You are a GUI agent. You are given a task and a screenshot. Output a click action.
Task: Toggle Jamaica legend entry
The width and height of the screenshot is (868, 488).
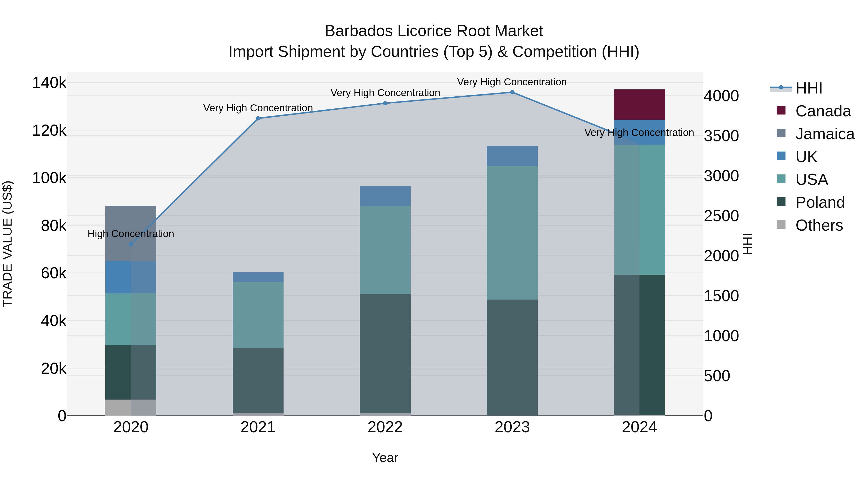(x=815, y=134)
